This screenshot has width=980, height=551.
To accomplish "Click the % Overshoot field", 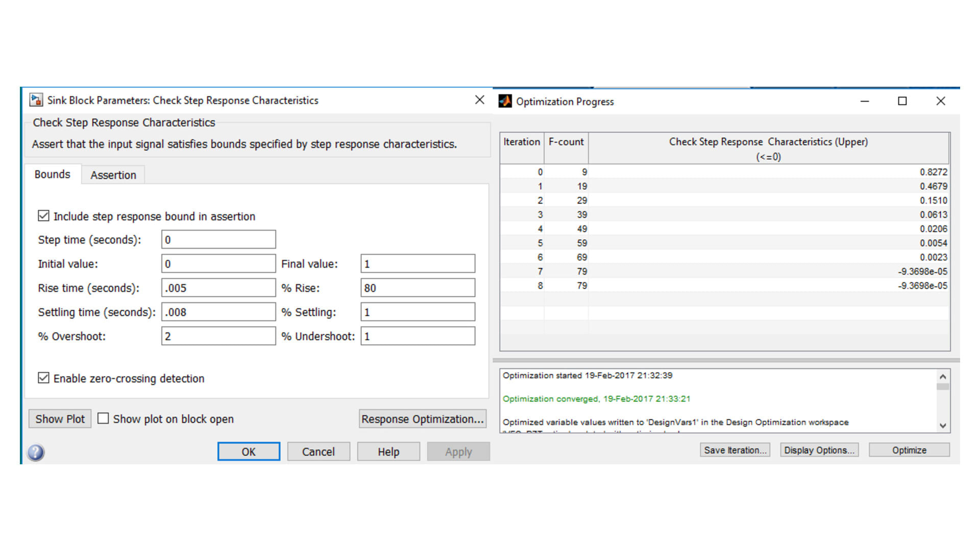I will (x=218, y=336).
